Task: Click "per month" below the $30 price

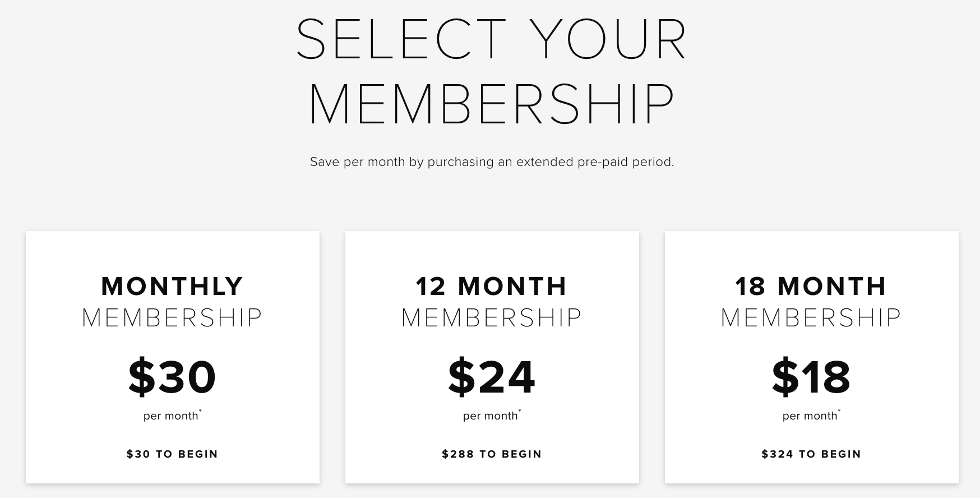Action: point(170,416)
